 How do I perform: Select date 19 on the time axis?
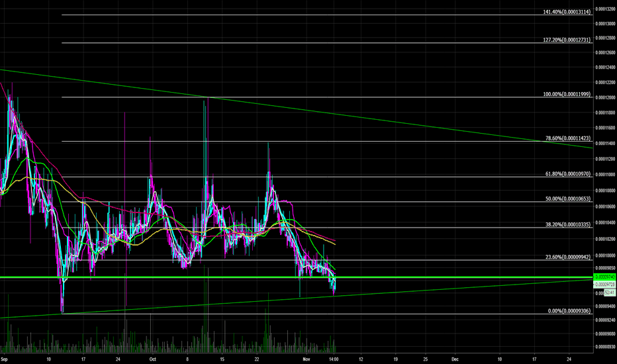click(x=395, y=359)
